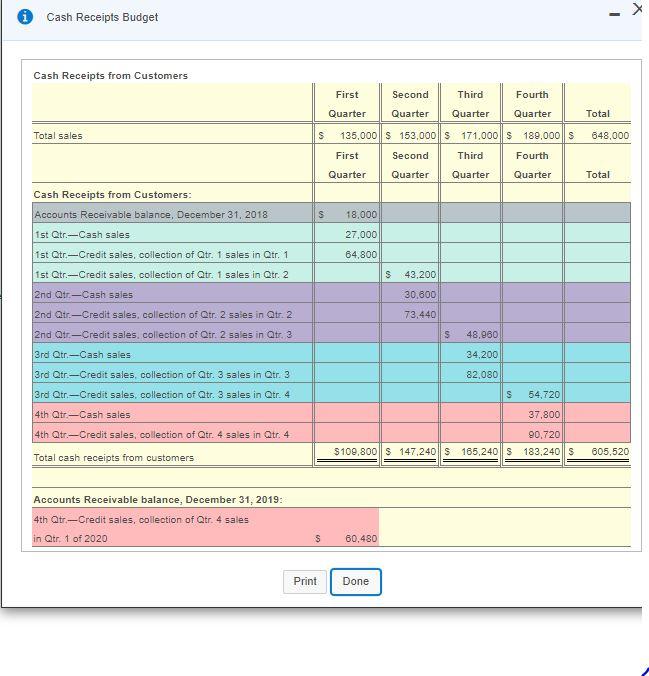
Task: Close the Cash Receipts Budget dialog
Action: click(637, 9)
